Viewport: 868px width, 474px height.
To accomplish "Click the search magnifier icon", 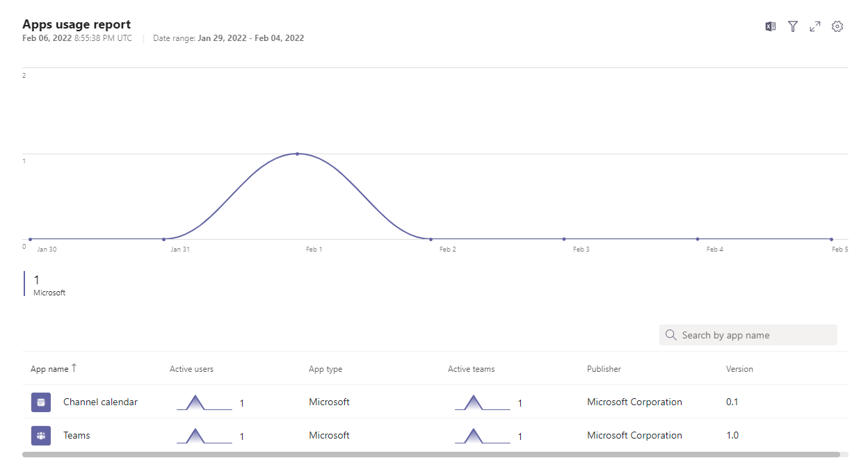I will [670, 335].
